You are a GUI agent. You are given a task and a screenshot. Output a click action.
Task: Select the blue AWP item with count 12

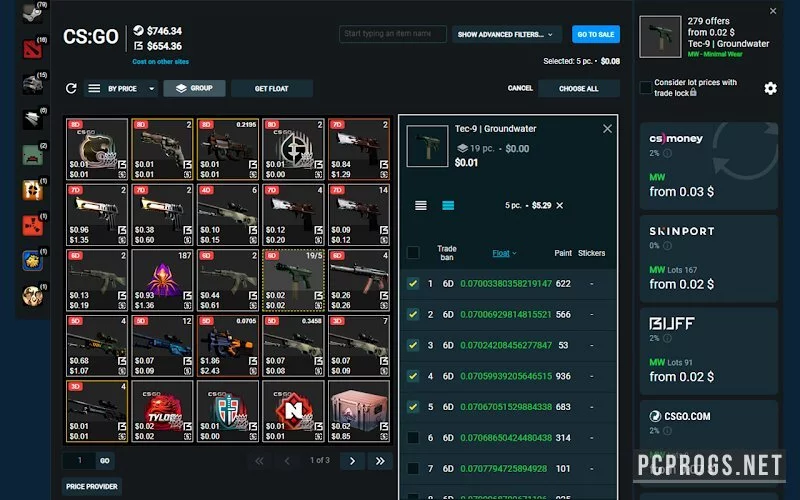coord(162,346)
